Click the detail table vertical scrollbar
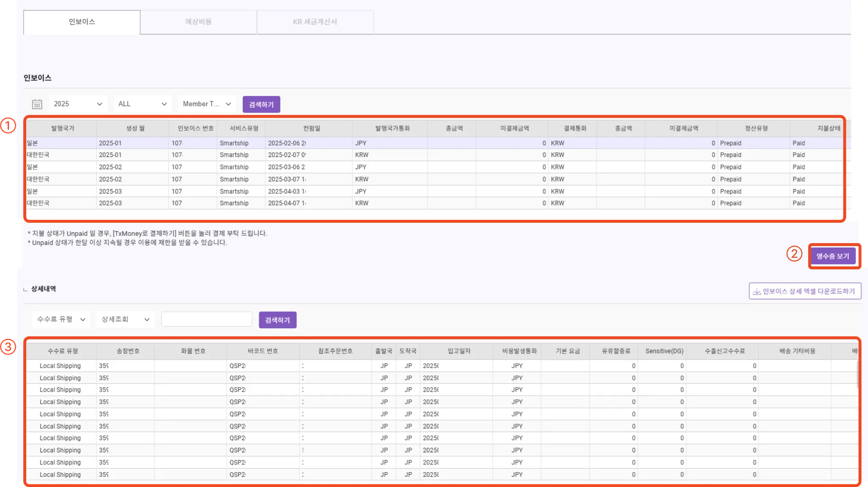Viewport: 868px width, 487px height. 858,375
